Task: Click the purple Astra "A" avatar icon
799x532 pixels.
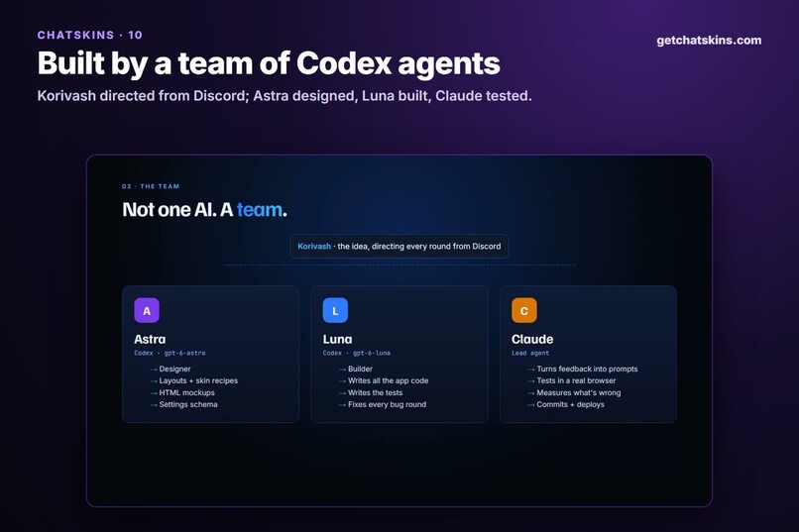Action: [x=147, y=310]
